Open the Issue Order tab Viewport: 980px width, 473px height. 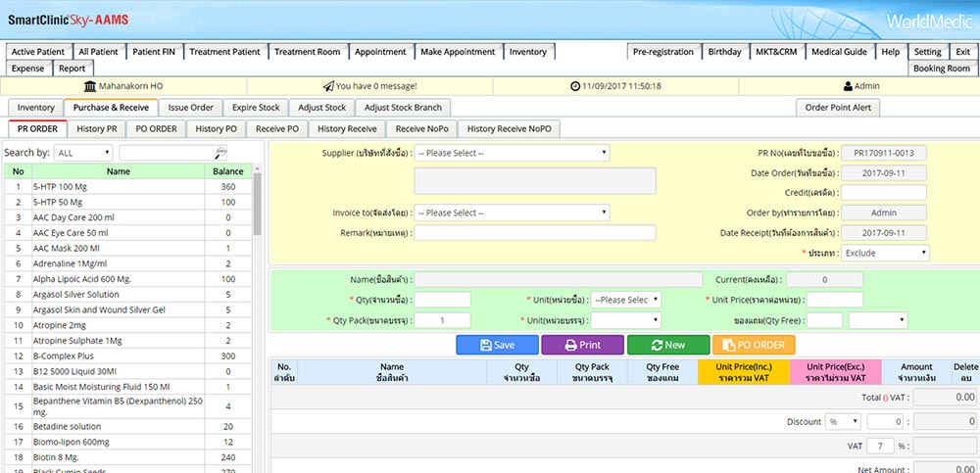click(190, 108)
